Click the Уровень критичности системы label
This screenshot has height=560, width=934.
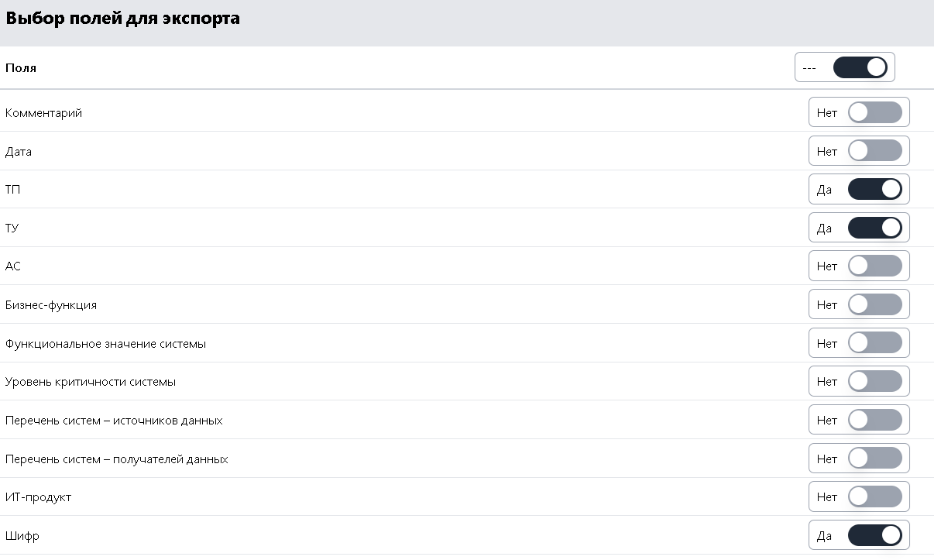(x=91, y=382)
